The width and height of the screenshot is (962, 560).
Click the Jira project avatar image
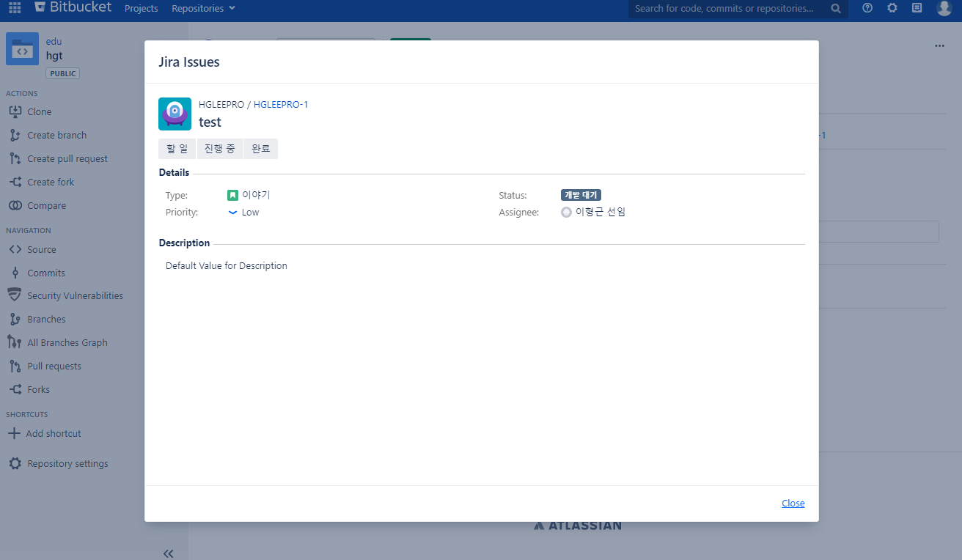coord(175,114)
